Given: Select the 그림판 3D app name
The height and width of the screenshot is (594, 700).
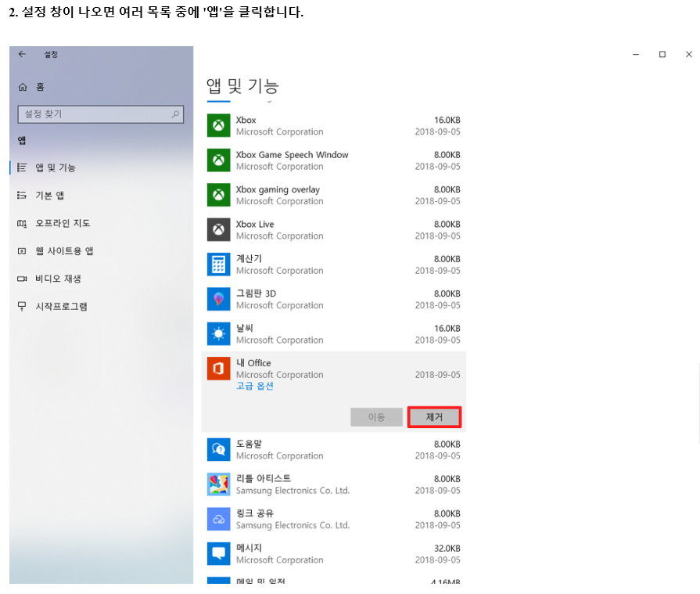Looking at the screenshot, I should [x=257, y=293].
